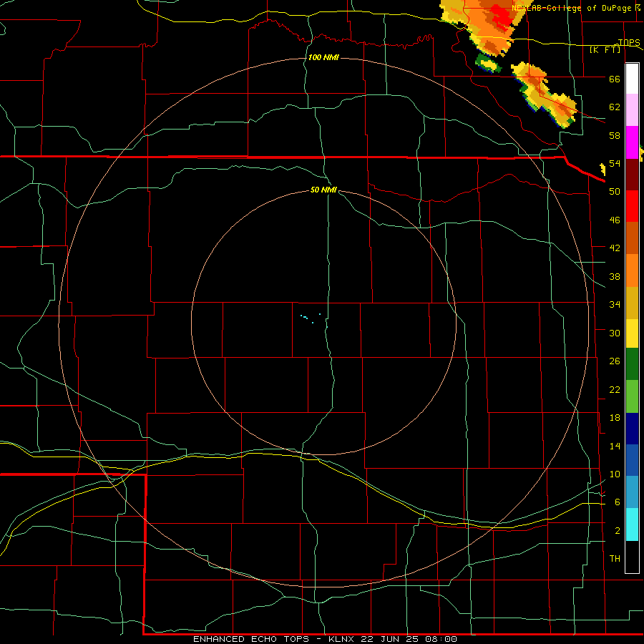The image size is (644, 644).
Task: Click the legend value '18'
Action: (x=615, y=418)
